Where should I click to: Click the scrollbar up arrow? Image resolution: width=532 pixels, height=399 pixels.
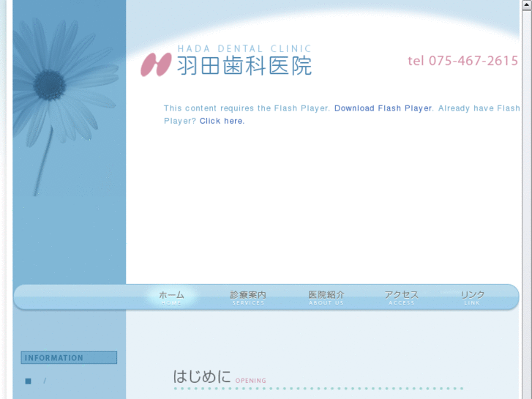coord(527,4)
